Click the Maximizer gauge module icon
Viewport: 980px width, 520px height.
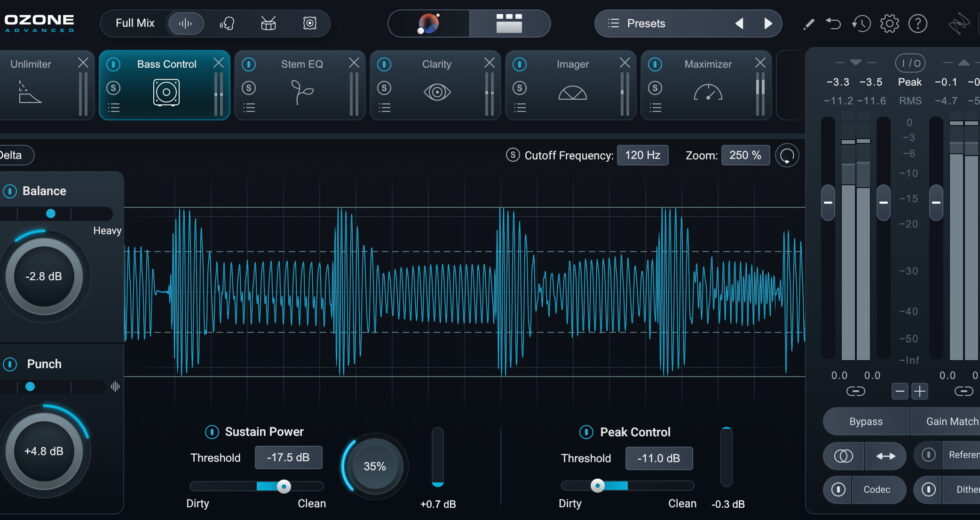click(x=708, y=92)
